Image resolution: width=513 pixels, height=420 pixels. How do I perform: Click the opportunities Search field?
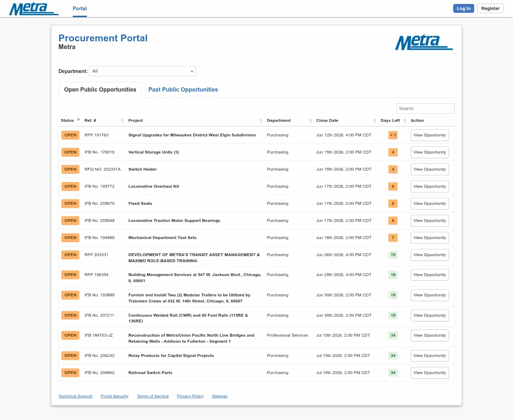point(425,108)
